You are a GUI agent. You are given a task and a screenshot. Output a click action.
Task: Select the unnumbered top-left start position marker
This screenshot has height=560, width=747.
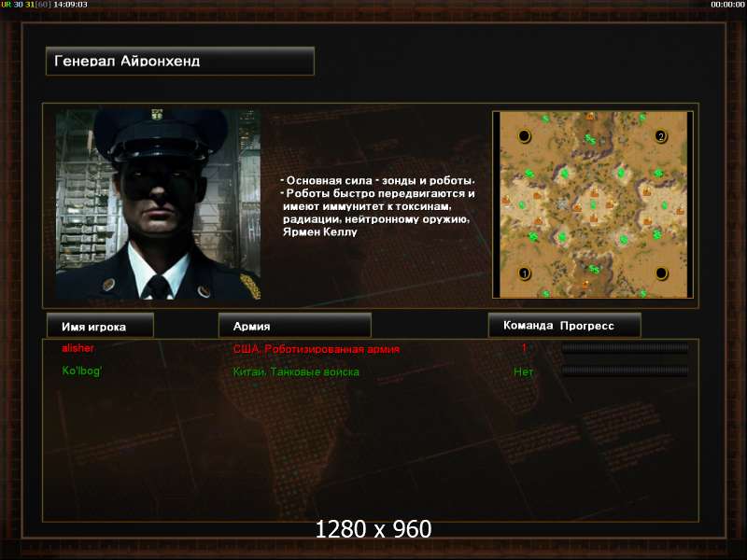[524, 136]
